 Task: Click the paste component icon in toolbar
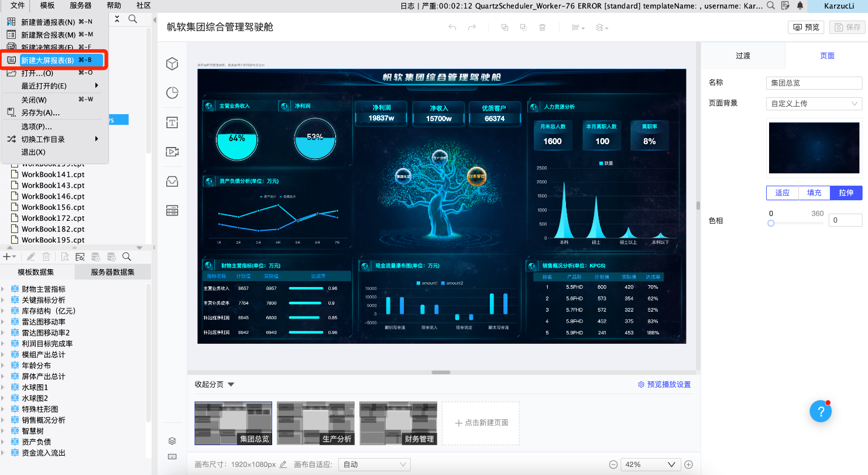click(524, 28)
